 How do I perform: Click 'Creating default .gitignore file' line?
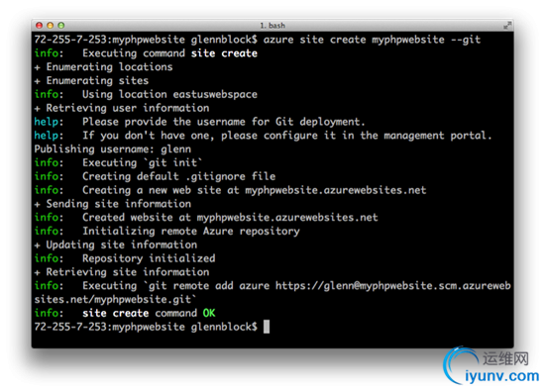155,176
